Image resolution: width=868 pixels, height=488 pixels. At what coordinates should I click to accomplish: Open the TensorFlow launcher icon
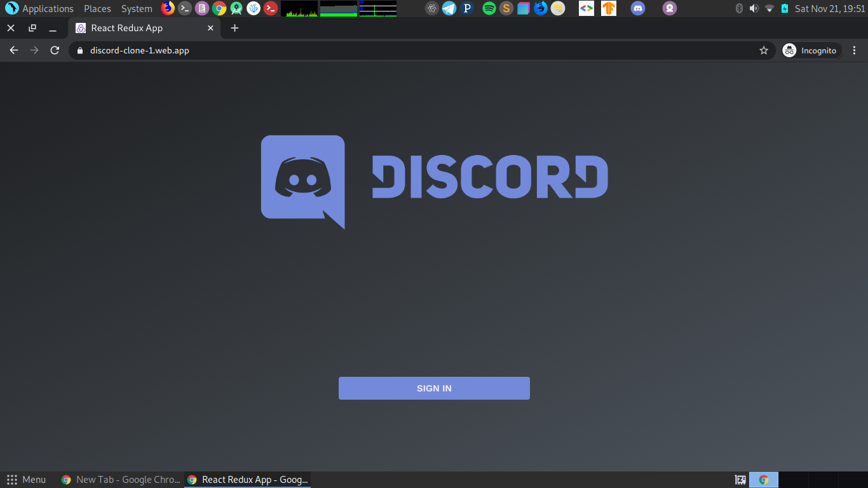click(609, 8)
